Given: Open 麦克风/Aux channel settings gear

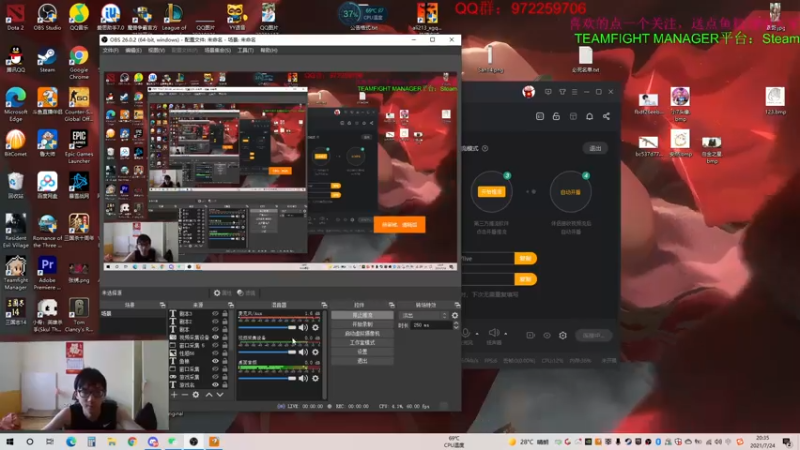Looking at the screenshot, I should click(315, 327).
